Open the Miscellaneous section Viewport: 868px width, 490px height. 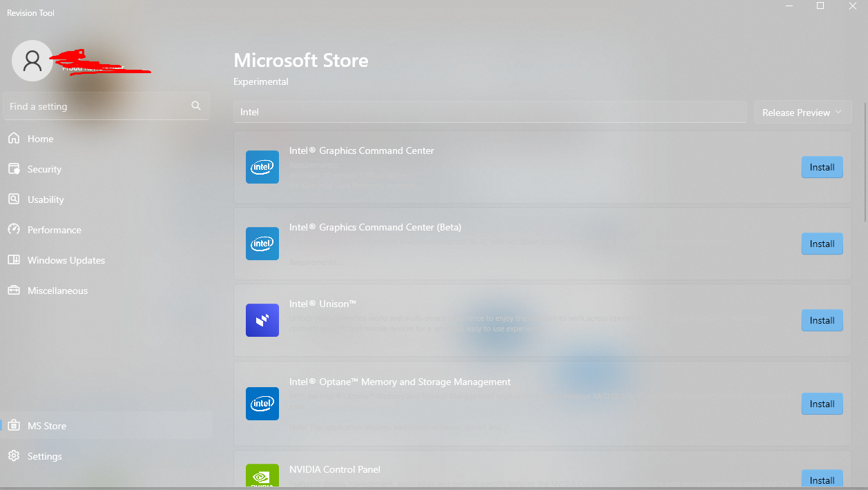pyautogui.click(x=106, y=291)
